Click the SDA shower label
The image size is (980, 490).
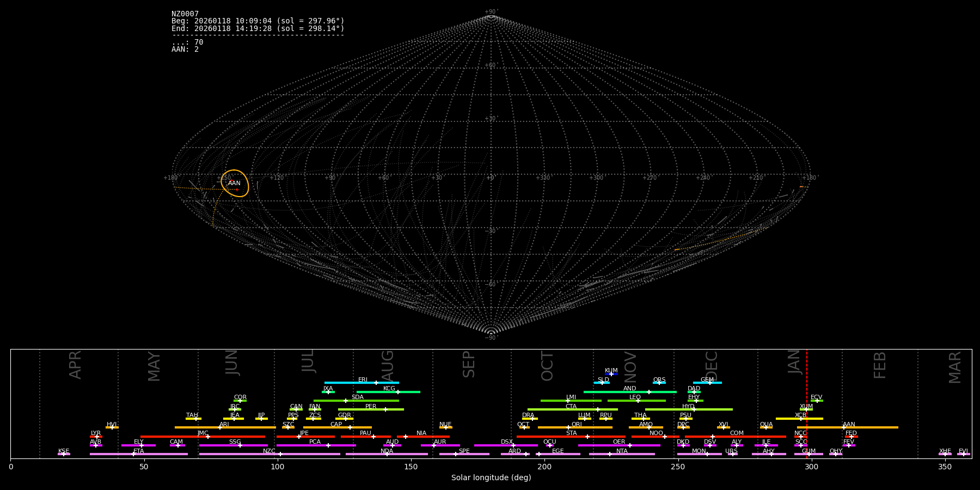[358, 397]
